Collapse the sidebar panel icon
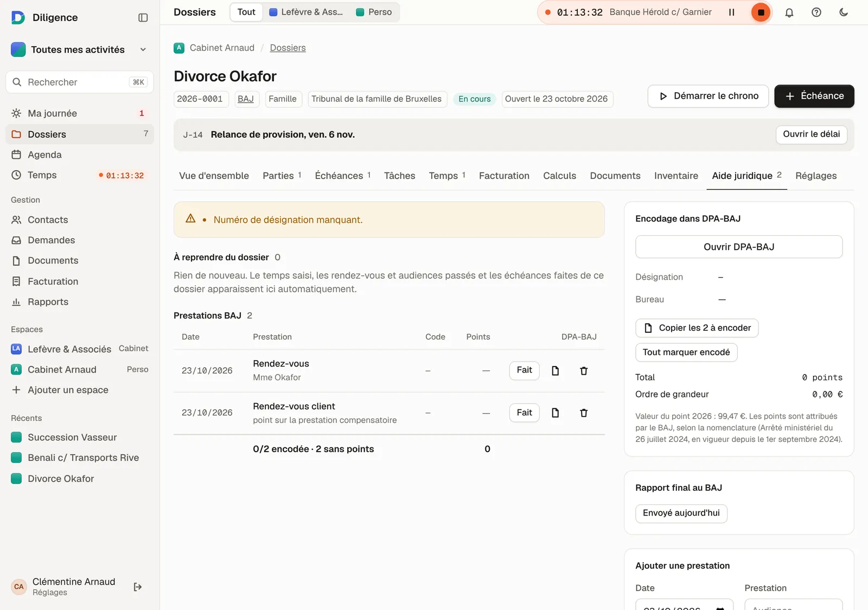 click(x=143, y=17)
